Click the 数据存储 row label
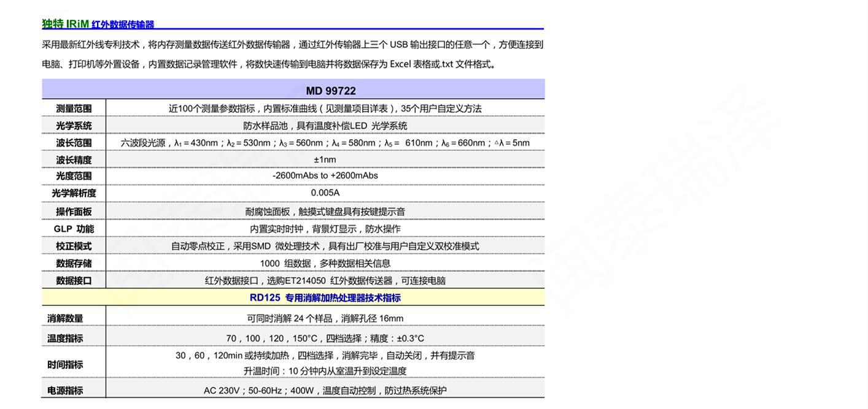The width and height of the screenshot is (868, 409). (73, 262)
